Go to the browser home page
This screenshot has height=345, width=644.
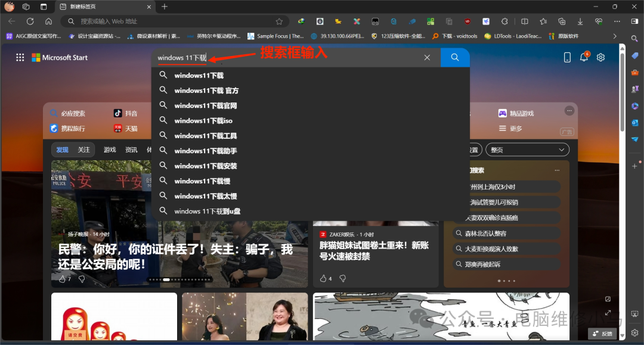tap(48, 21)
